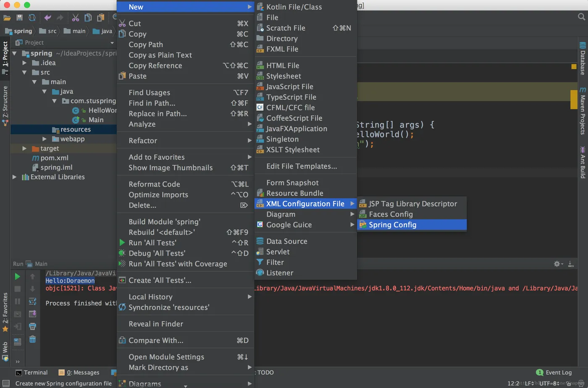The width and height of the screenshot is (588, 388).
Task: Collapse the main folder in tree
Action: [34, 82]
